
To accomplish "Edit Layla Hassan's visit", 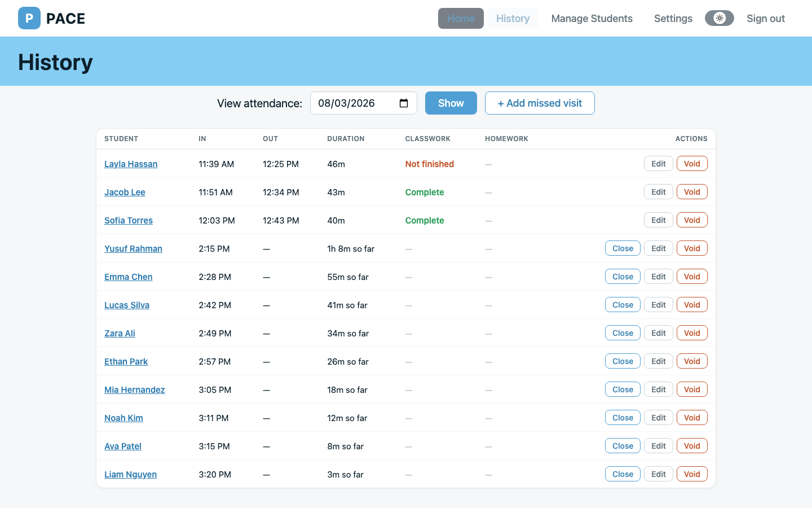I will (659, 164).
